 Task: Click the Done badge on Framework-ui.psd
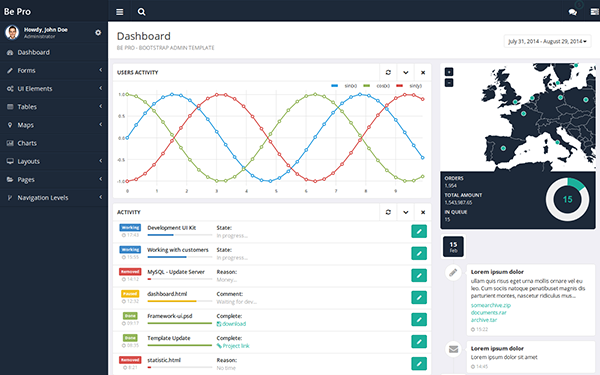pos(130,316)
